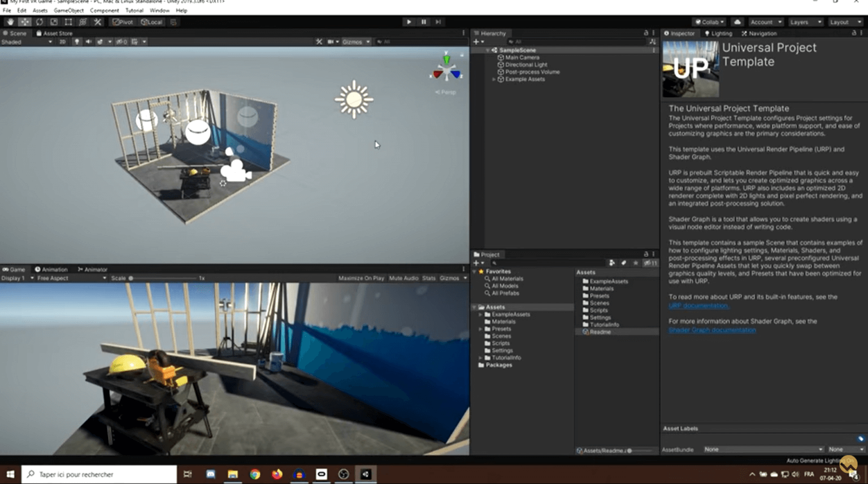Enable Maximize On Play
This screenshot has width=868, height=484.
[361, 278]
